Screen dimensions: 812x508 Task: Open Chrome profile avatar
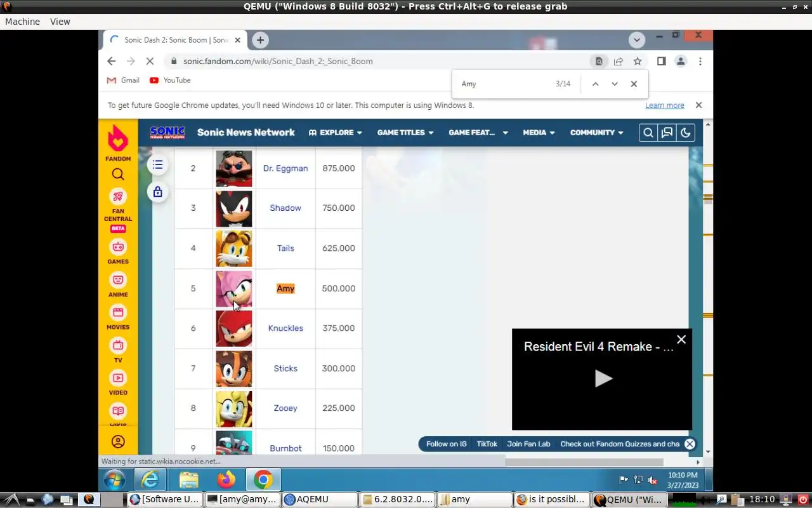pyautogui.click(x=681, y=61)
